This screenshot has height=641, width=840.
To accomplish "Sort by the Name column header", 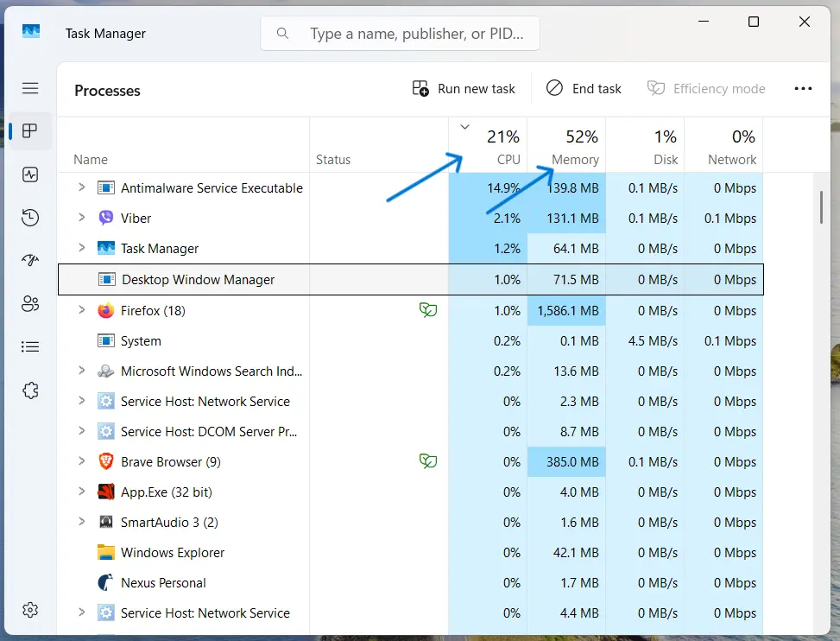I will pos(183,145).
